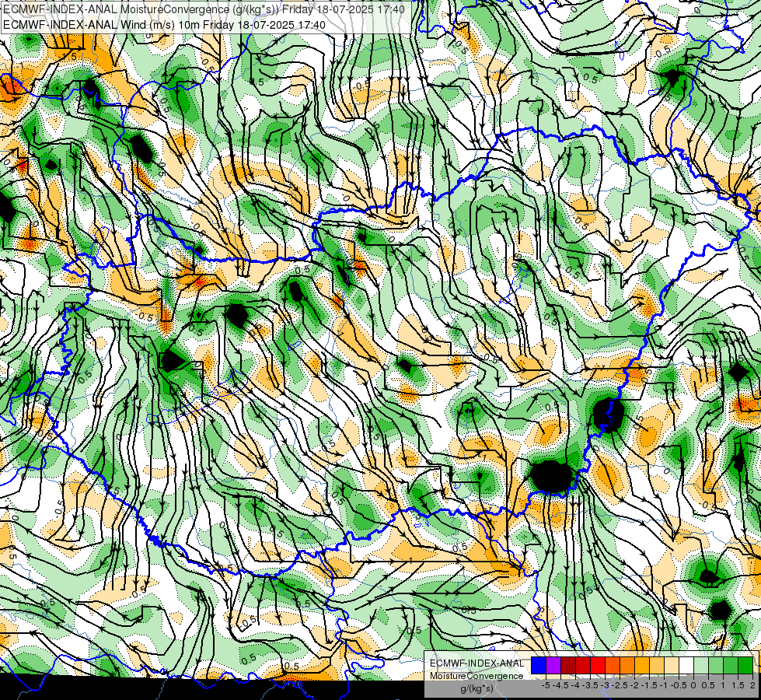The width and height of the screenshot is (761, 700).
Task: Click the Wind (m/s) 10m title line
Action: pyautogui.click(x=165, y=24)
